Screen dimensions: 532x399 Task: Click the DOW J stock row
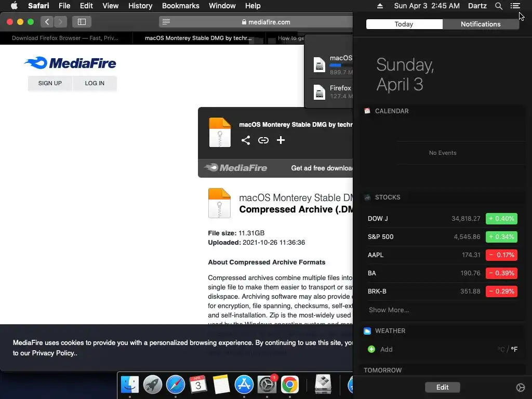tap(442, 219)
